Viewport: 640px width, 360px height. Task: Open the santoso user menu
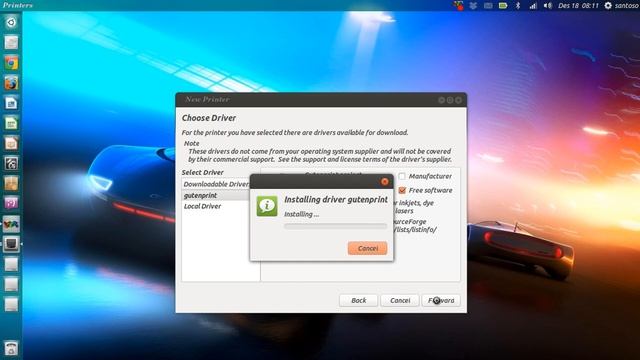click(x=627, y=6)
